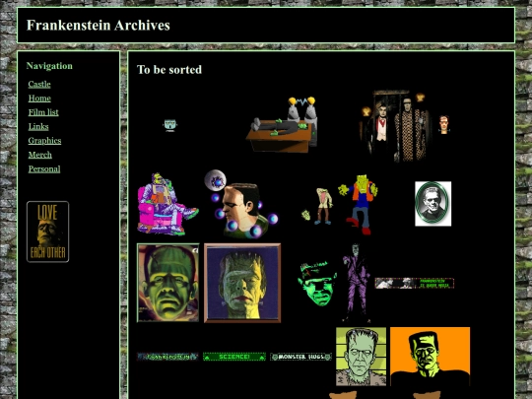Click the green SCIENCE! banner button

click(234, 357)
